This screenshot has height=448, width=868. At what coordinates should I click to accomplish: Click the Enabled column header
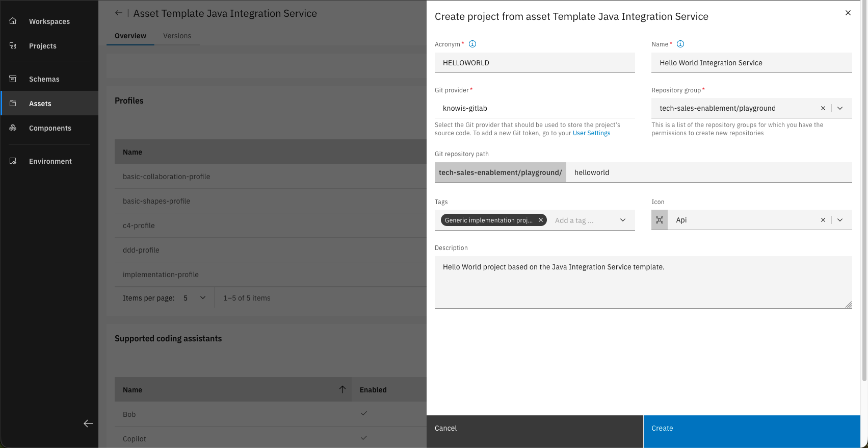click(373, 390)
